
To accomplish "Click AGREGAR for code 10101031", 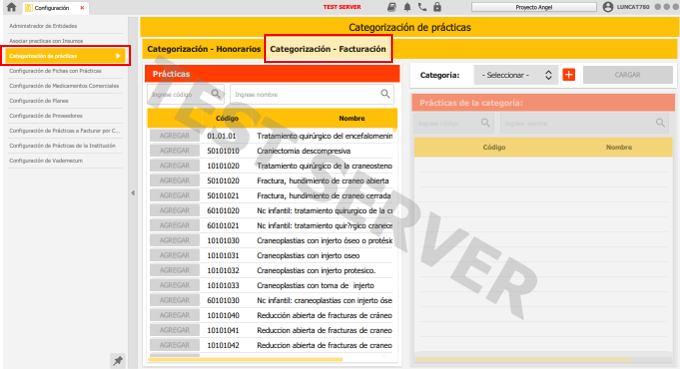I will coord(174,255).
